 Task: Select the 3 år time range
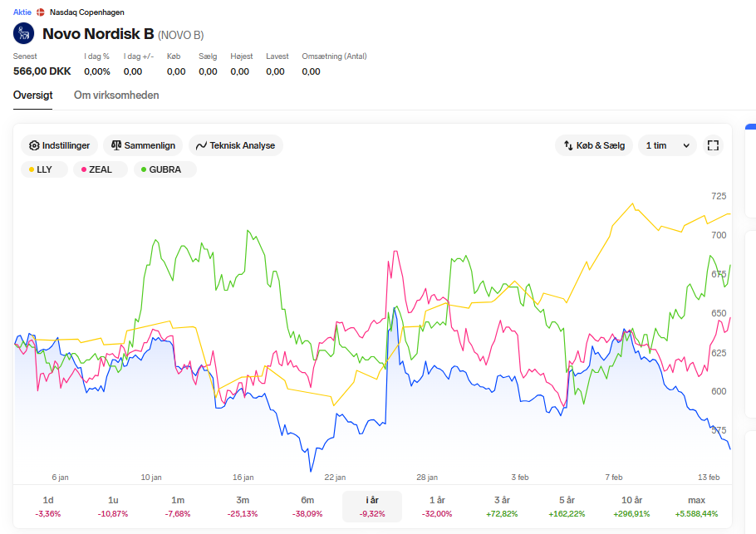tap(502, 507)
